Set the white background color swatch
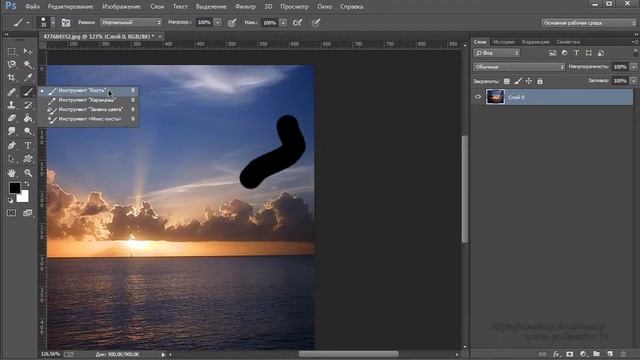The width and height of the screenshot is (640, 360). click(23, 197)
